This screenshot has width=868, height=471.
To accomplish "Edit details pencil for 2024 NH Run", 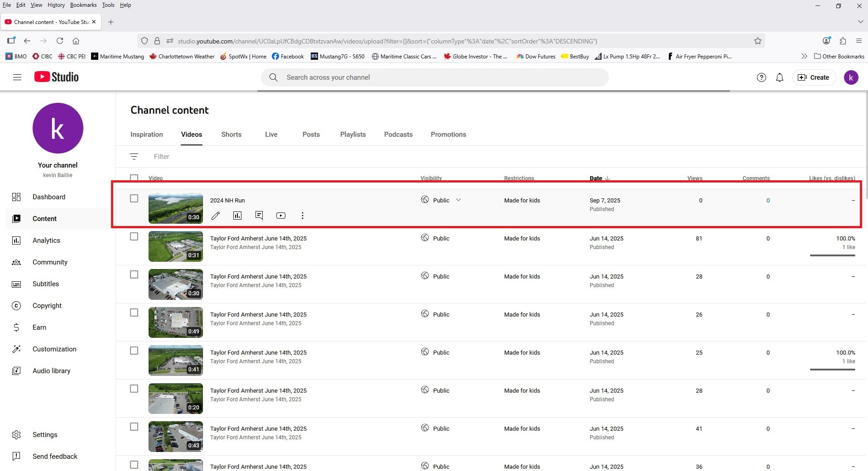I will [x=216, y=216].
